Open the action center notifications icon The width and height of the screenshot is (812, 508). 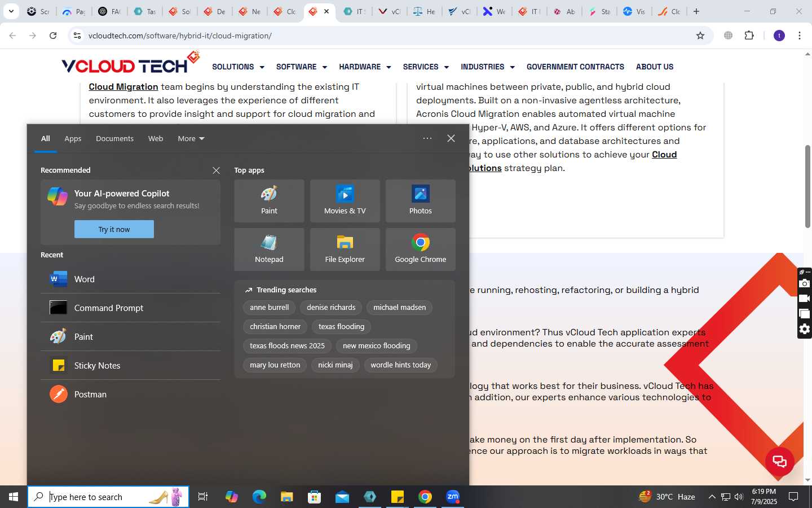(793, 497)
